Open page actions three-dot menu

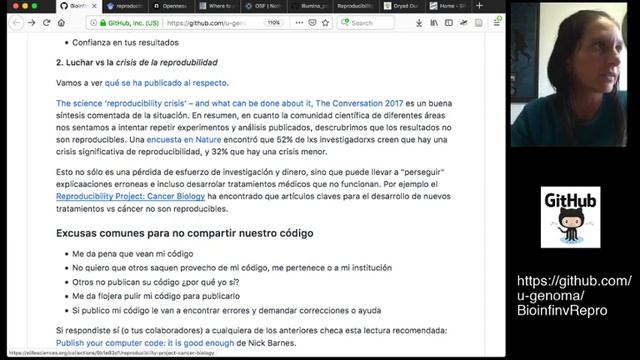[299, 23]
